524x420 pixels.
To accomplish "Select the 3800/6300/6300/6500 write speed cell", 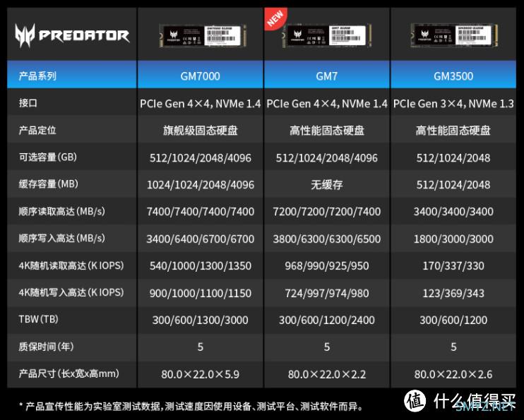I will (326, 239).
